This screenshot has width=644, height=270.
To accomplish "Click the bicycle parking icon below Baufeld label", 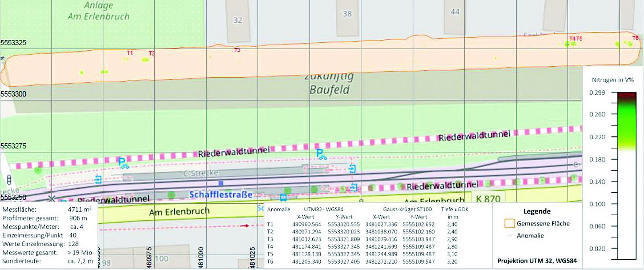I will 321,155.
